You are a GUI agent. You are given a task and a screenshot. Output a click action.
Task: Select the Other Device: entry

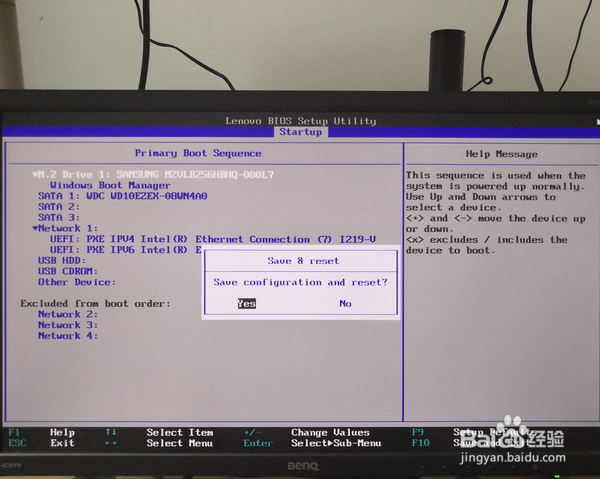[77, 282]
